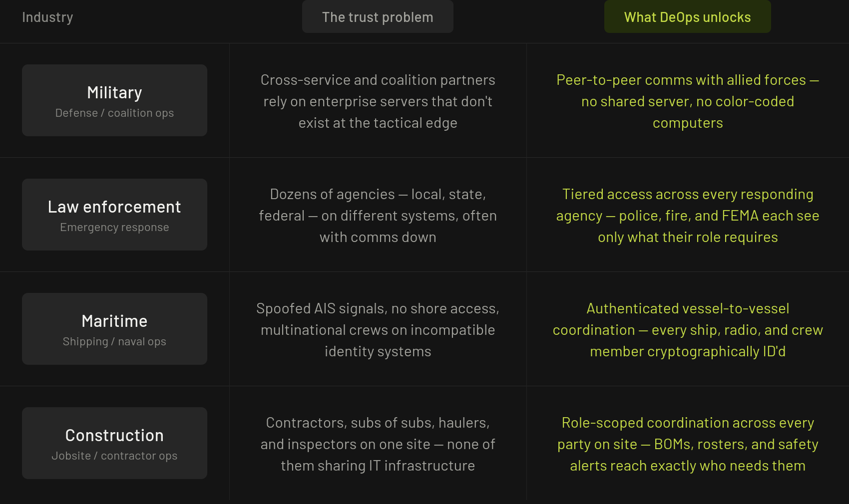Viewport: 849px width, 504px height.
Task: Click the Industry column header
Action: click(47, 17)
